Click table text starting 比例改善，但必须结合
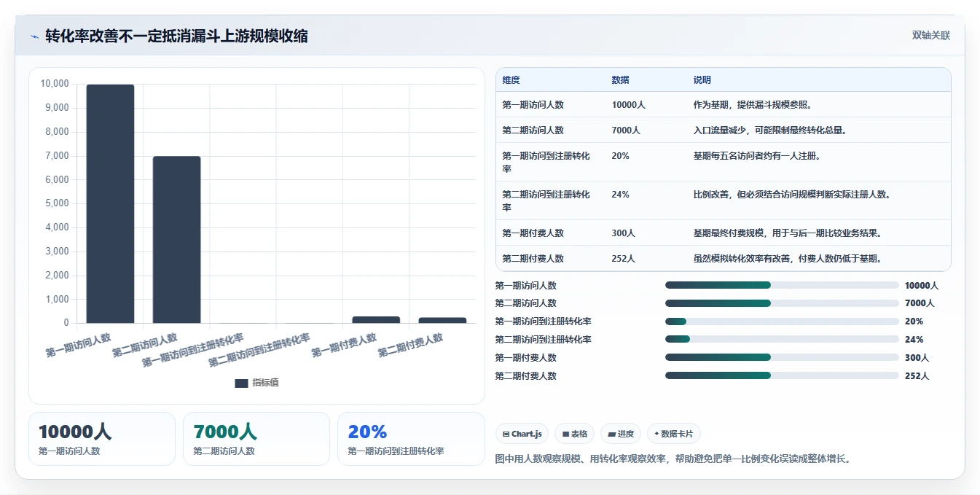Image resolution: width=980 pixels, height=495 pixels. coord(791,195)
